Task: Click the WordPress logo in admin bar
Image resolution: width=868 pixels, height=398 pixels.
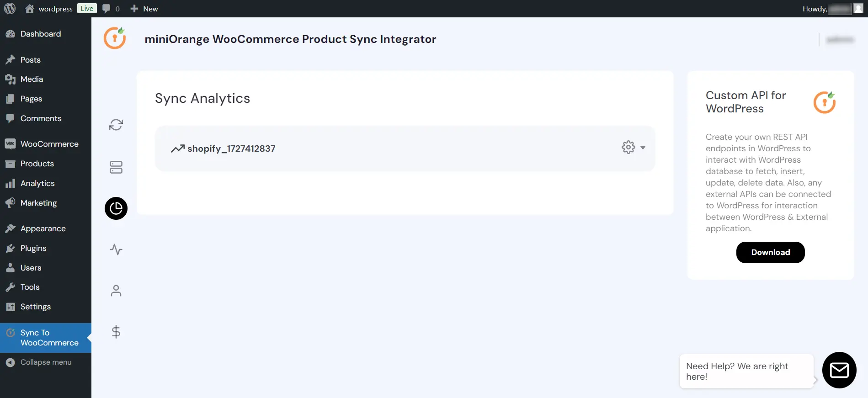Action: coord(10,9)
